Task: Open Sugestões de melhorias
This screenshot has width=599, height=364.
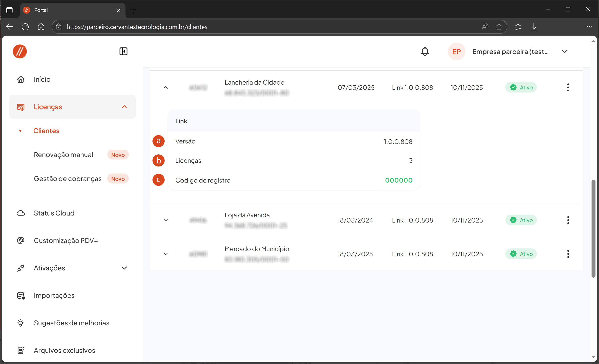Action: 71,323
